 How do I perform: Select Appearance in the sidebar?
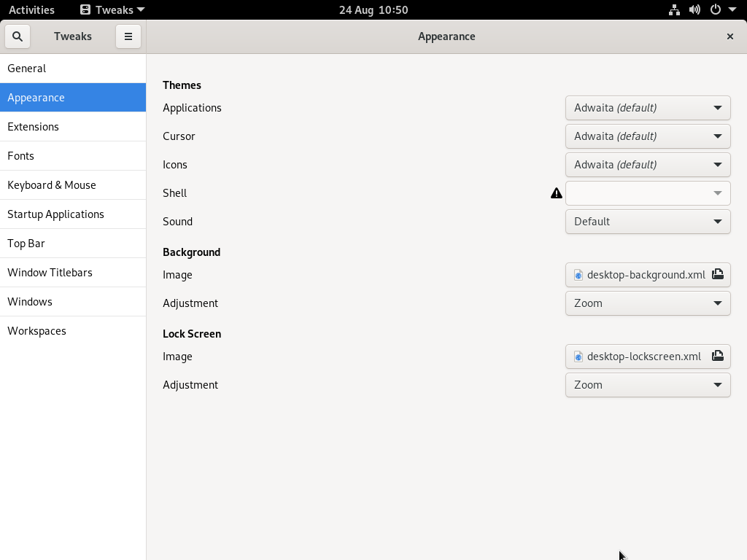(x=73, y=98)
